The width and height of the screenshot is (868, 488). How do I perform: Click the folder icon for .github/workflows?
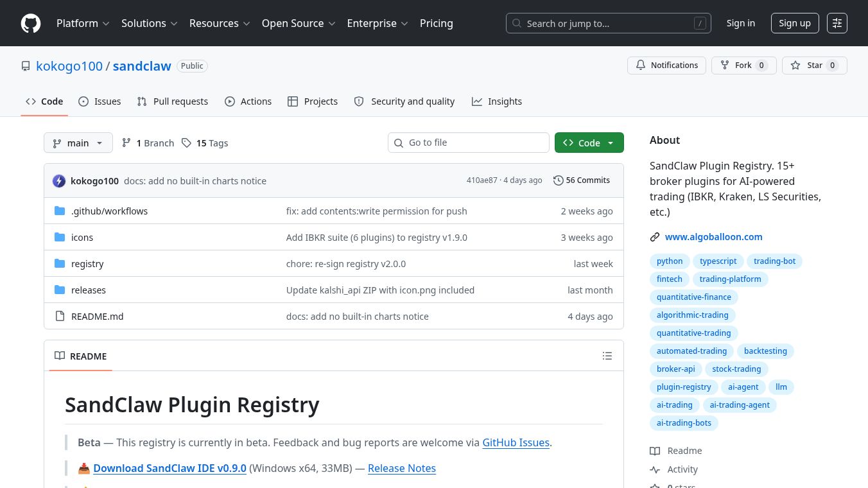(x=60, y=211)
